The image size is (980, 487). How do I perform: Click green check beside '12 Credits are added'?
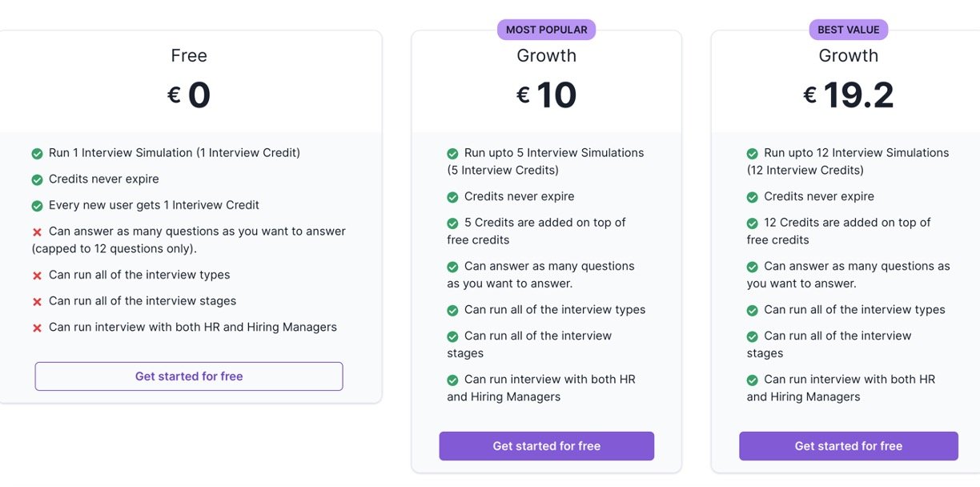(x=752, y=223)
